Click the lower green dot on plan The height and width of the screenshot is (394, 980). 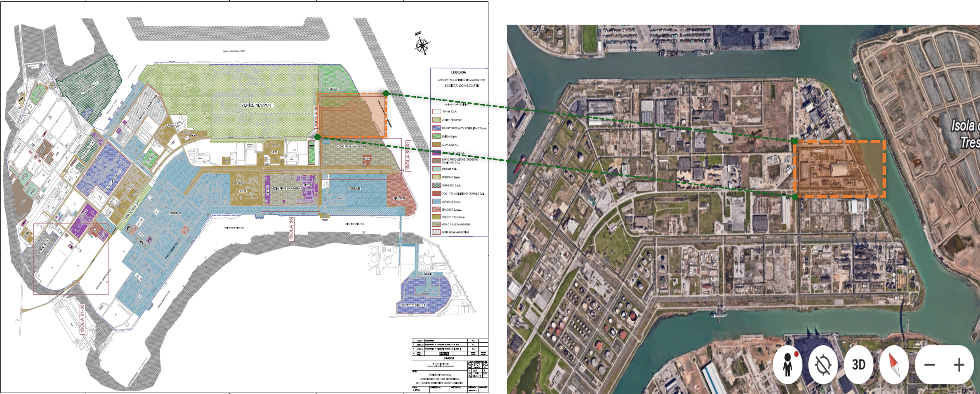point(318,137)
